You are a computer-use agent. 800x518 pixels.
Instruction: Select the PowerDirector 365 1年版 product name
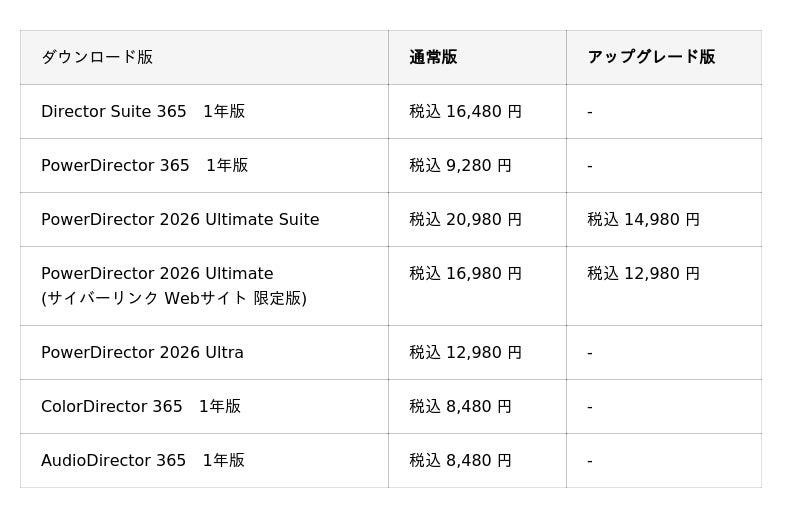(x=144, y=165)
